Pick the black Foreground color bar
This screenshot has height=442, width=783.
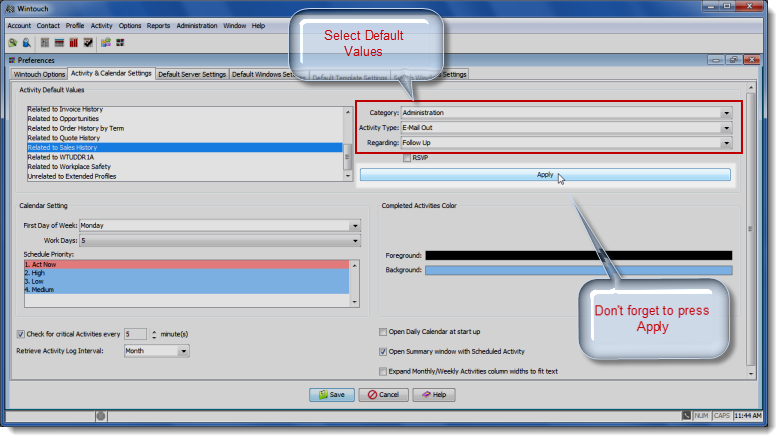(579, 256)
